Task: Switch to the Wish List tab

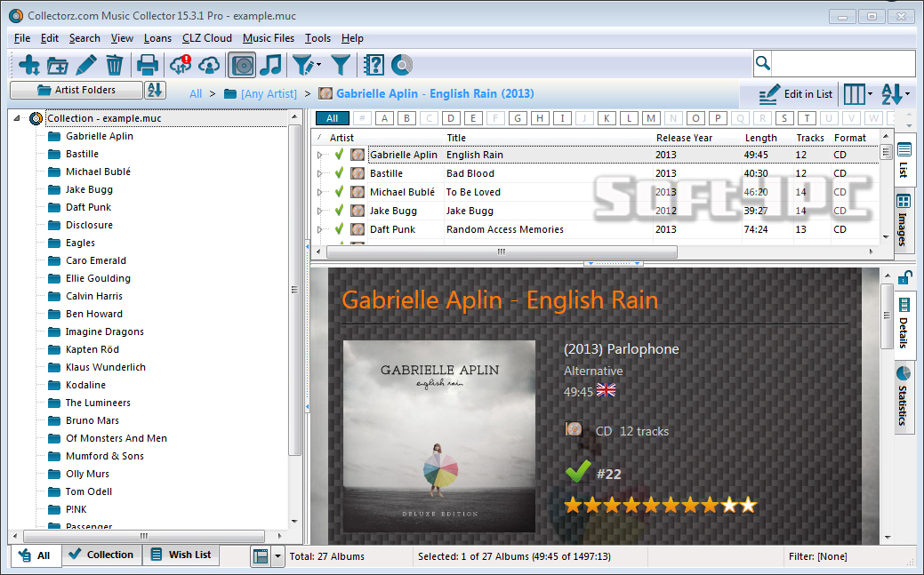Action: (x=181, y=555)
